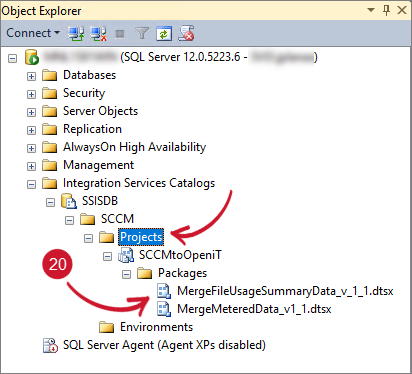Viewport: 412px width, 374px height.
Task: Select Replication in the tree
Action: [x=92, y=129]
